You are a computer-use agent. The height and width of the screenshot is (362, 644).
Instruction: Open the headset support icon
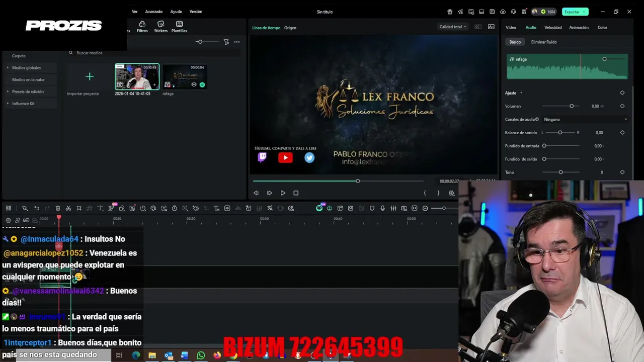513,12
